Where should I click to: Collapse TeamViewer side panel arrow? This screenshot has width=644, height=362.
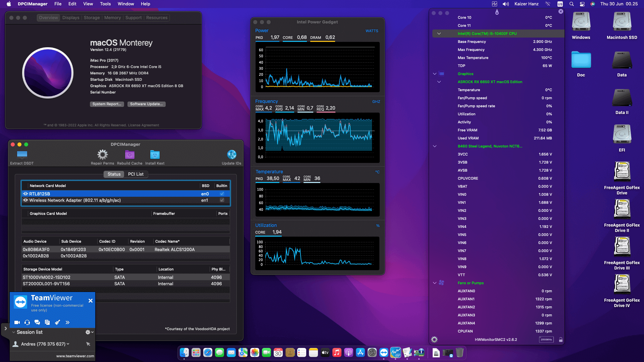[5, 329]
